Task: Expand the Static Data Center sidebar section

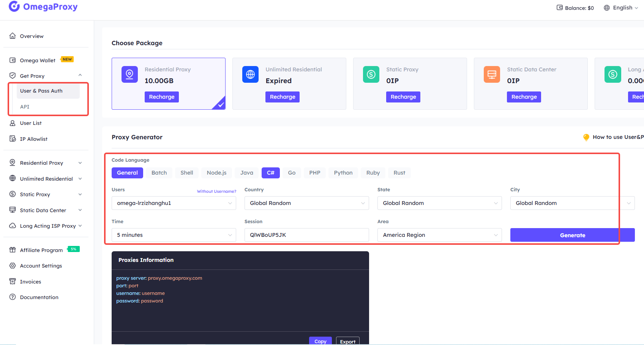Action: click(80, 210)
